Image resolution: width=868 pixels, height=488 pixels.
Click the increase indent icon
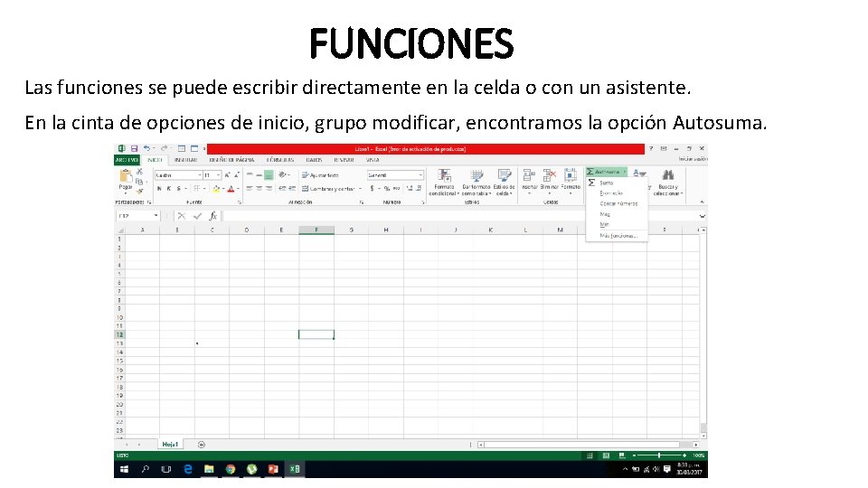click(x=292, y=189)
